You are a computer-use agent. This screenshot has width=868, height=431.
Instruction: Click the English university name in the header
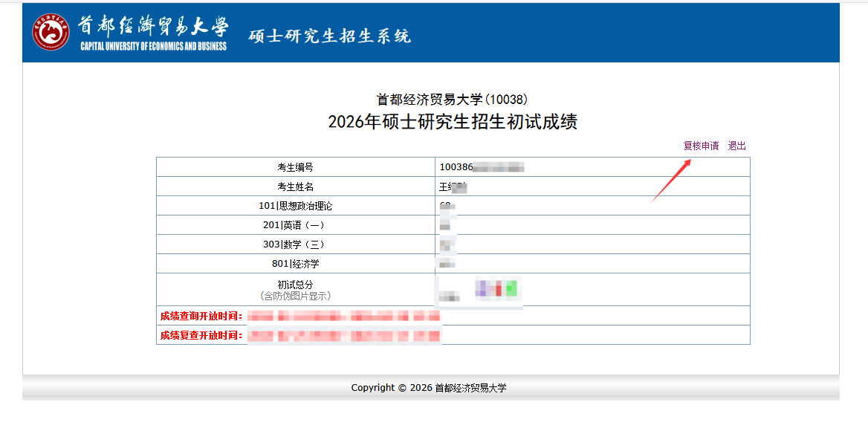153,46
